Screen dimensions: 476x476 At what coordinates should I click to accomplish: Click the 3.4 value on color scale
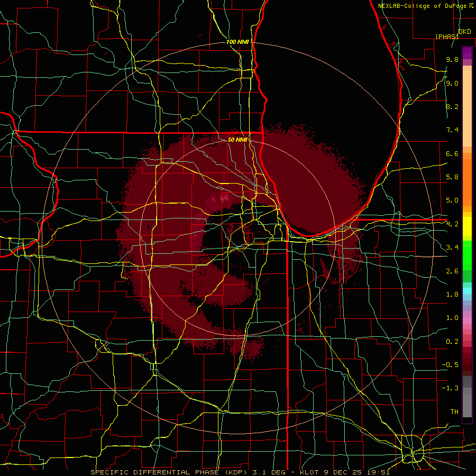[x=452, y=248]
